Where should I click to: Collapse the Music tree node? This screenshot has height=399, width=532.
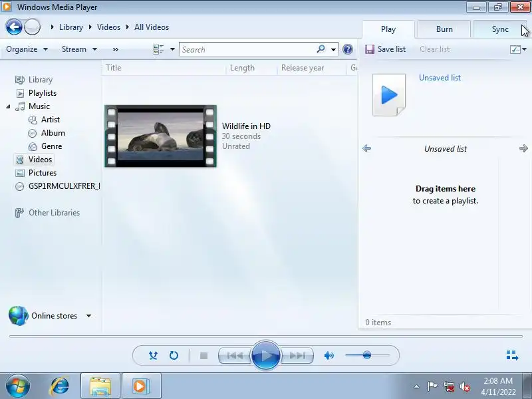[8, 106]
